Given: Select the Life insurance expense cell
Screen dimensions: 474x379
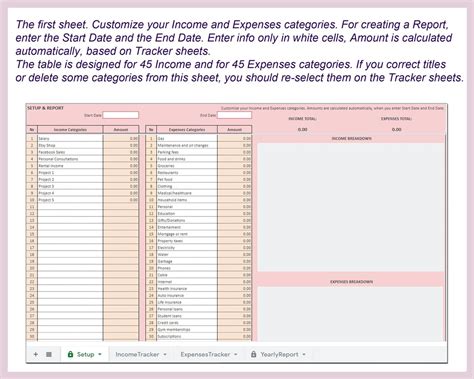Looking at the screenshot, I should 187,302.
